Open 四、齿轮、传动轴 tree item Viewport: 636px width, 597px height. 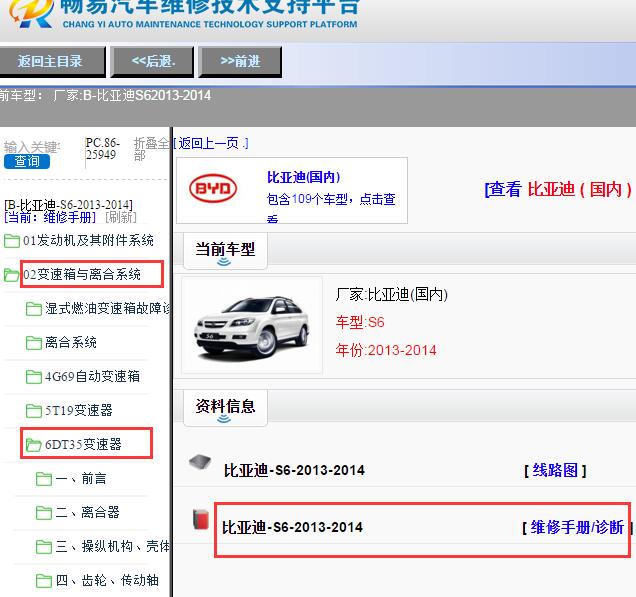[x=107, y=581]
